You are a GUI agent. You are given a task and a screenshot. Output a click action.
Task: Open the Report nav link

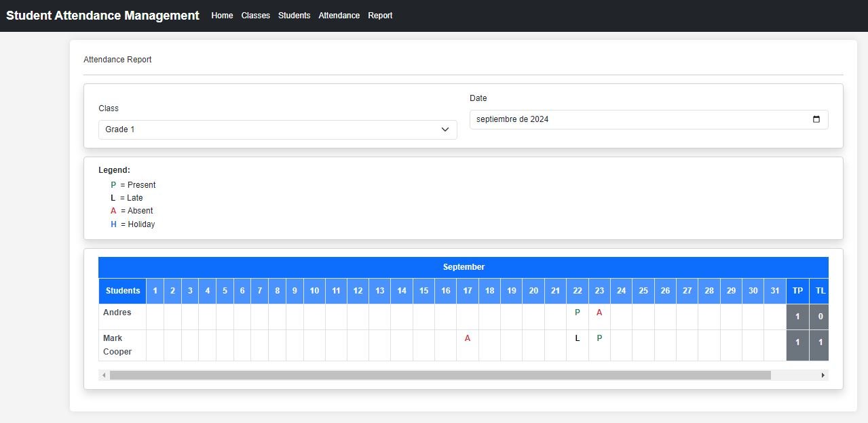(380, 16)
